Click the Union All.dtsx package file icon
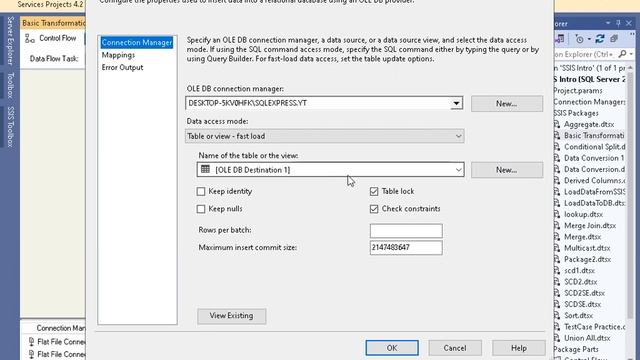 pos(557,338)
